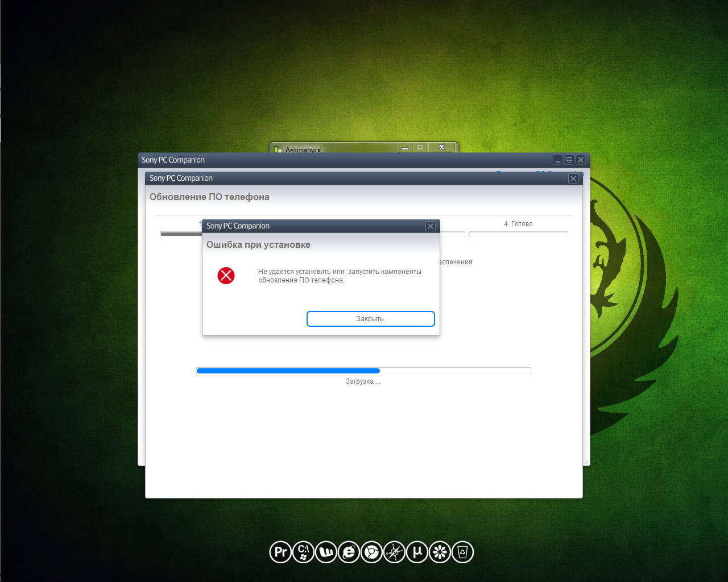728x582 pixels.
Task: Open the Recycle Bin dock icon
Action: click(x=462, y=552)
